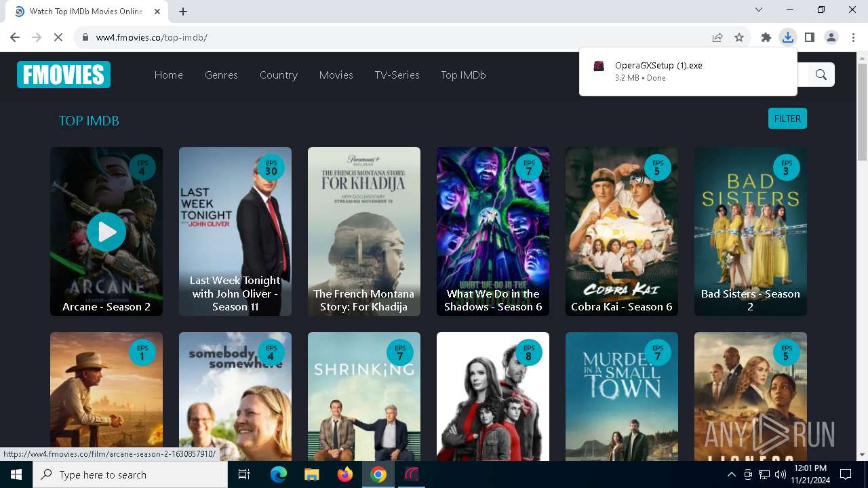Go to the Home menu item
868x488 pixels.
(x=169, y=75)
